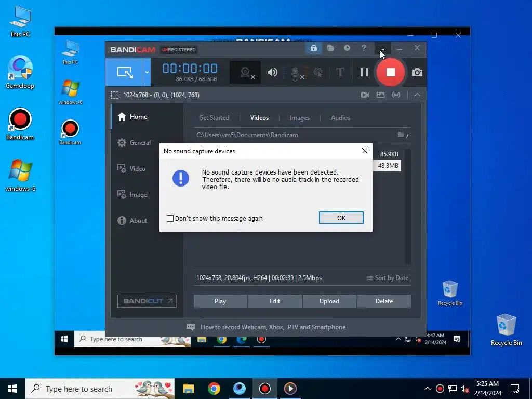
Task: Open the Sort by Date option
Action: tap(388, 278)
